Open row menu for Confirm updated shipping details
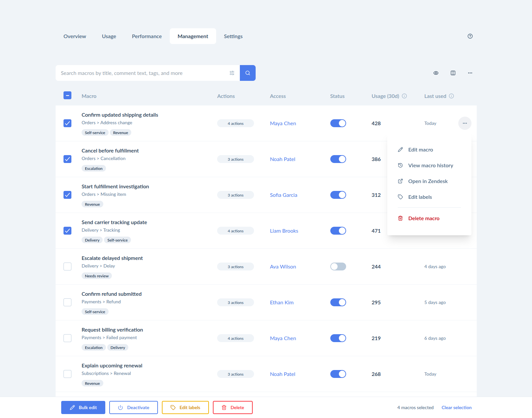532x418 pixels. (x=465, y=123)
